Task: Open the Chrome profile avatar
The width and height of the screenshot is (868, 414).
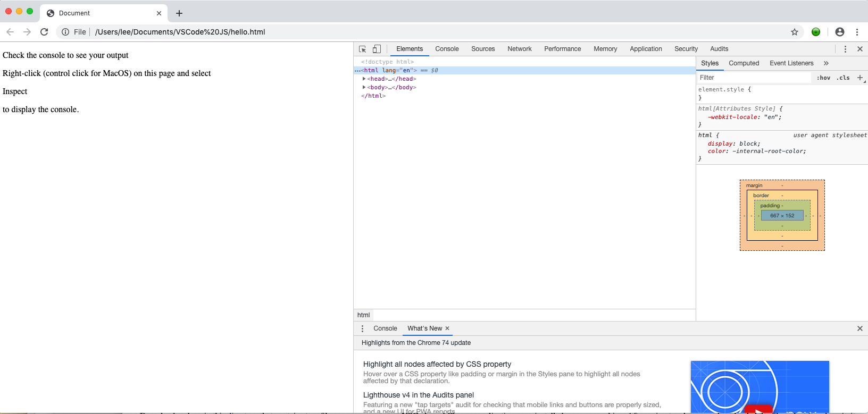Action: pos(840,32)
